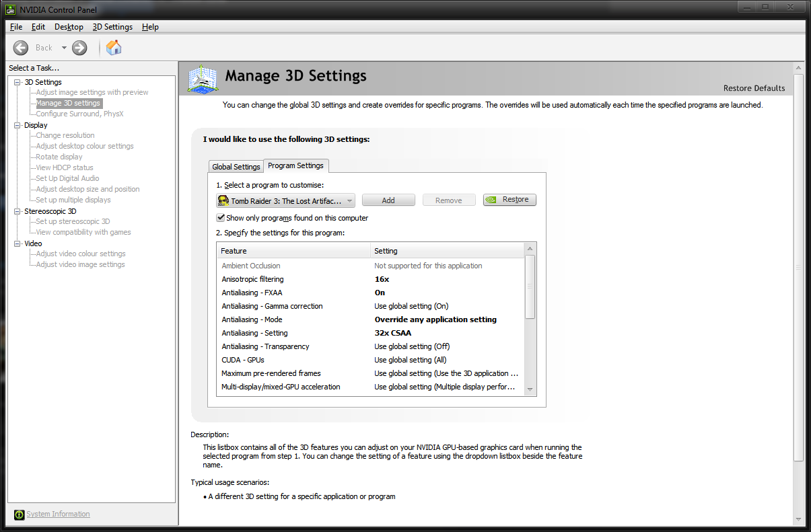The height and width of the screenshot is (532, 811).
Task: Select Change resolution task
Action: [65, 136]
